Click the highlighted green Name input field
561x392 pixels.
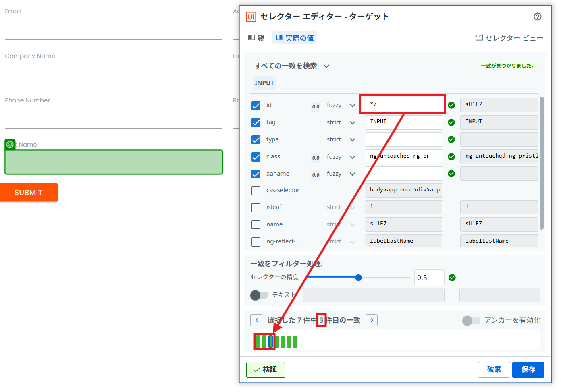[x=114, y=162]
